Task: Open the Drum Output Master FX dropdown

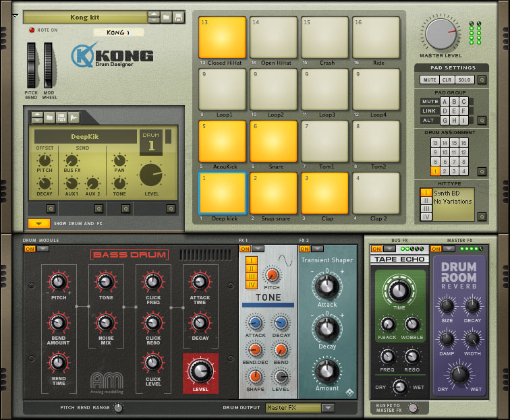Action: tap(328, 407)
